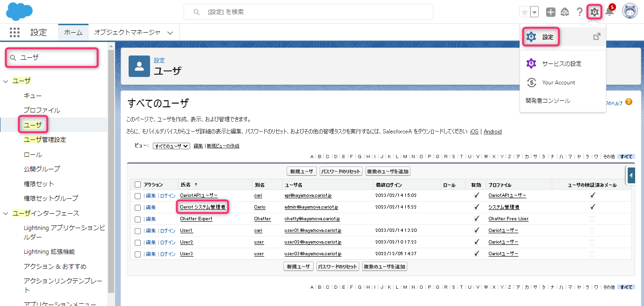The height and width of the screenshot is (306, 644).
Task: Check the box for Chatter Expert row
Action: click(137, 219)
